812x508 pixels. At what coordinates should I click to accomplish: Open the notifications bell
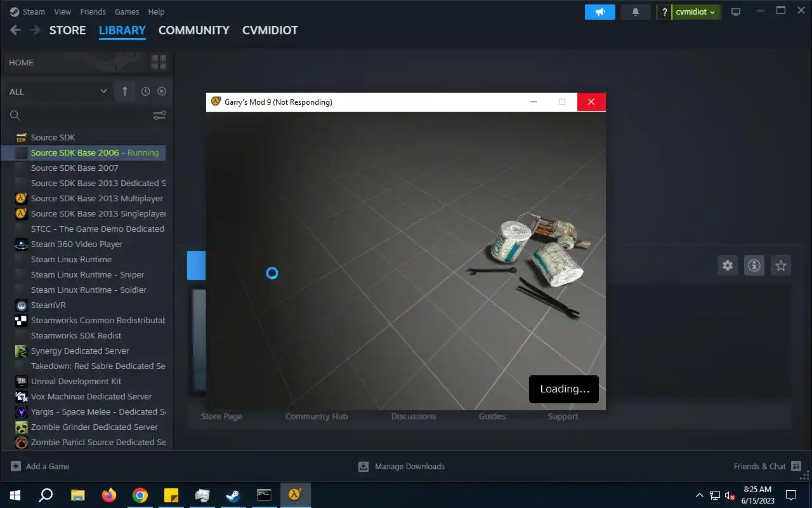[x=636, y=12]
